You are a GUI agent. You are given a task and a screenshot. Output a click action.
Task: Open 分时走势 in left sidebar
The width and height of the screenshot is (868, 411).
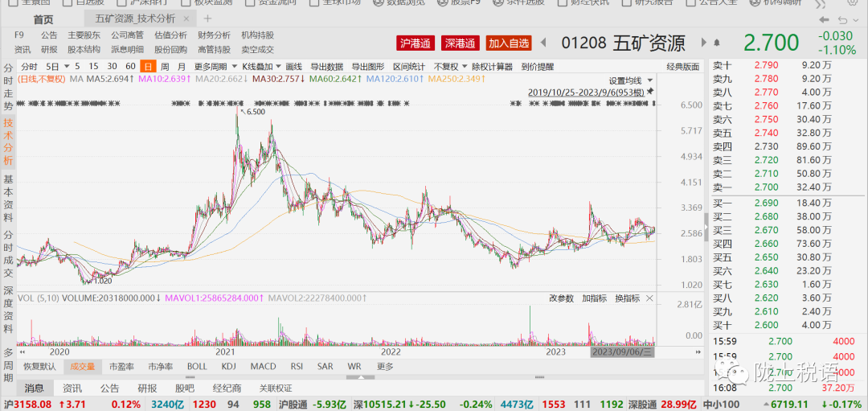click(x=8, y=87)
